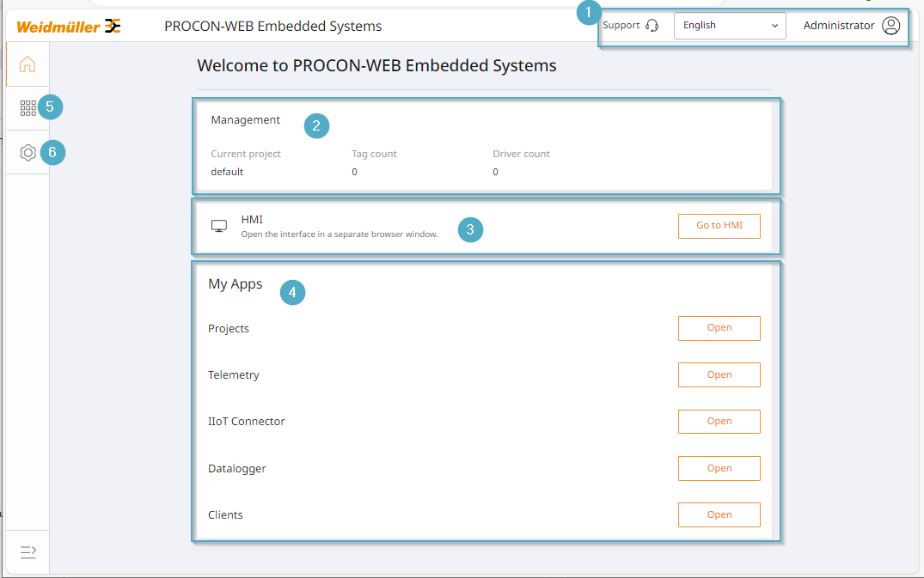The height and width of the screenshot is (578, 924).
Task: Click the Current project label
Action: [246, 155]
